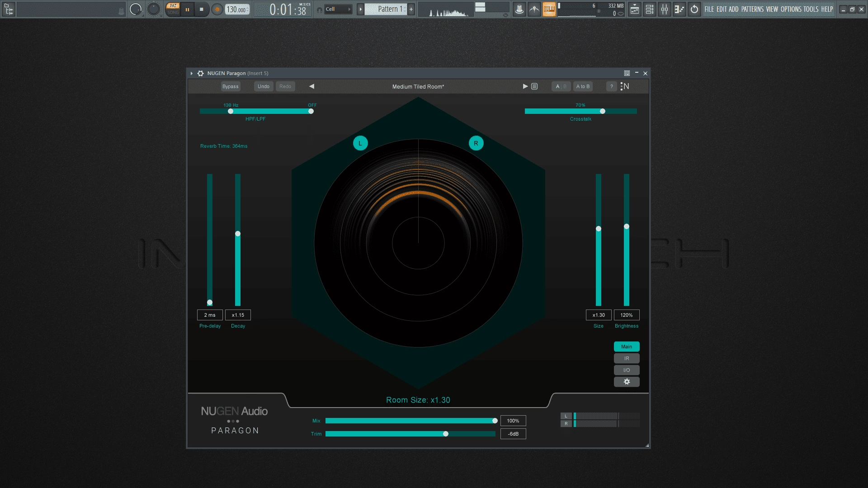868x488 pixels.
Task: Switch to the IR tab
Action: [x=627, y=358]
